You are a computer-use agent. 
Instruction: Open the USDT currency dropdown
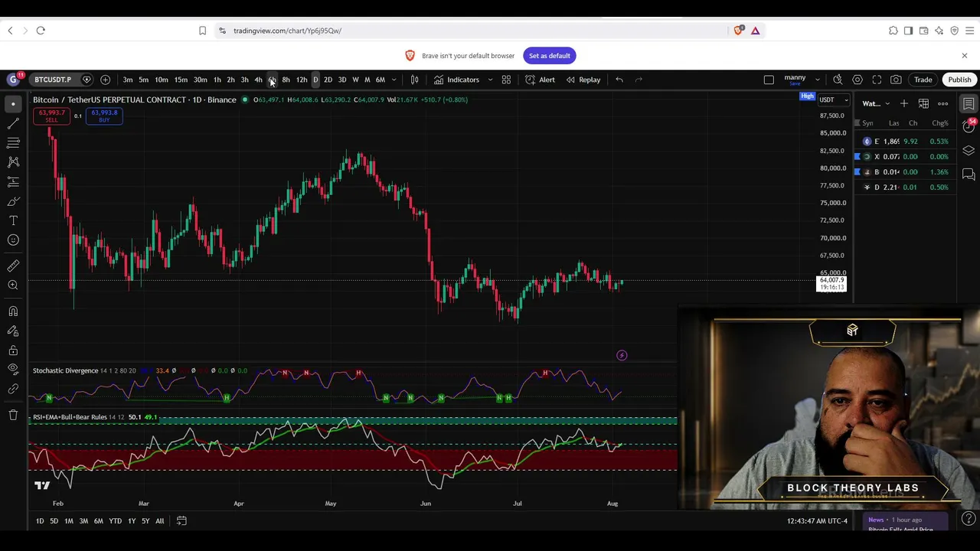834,99
